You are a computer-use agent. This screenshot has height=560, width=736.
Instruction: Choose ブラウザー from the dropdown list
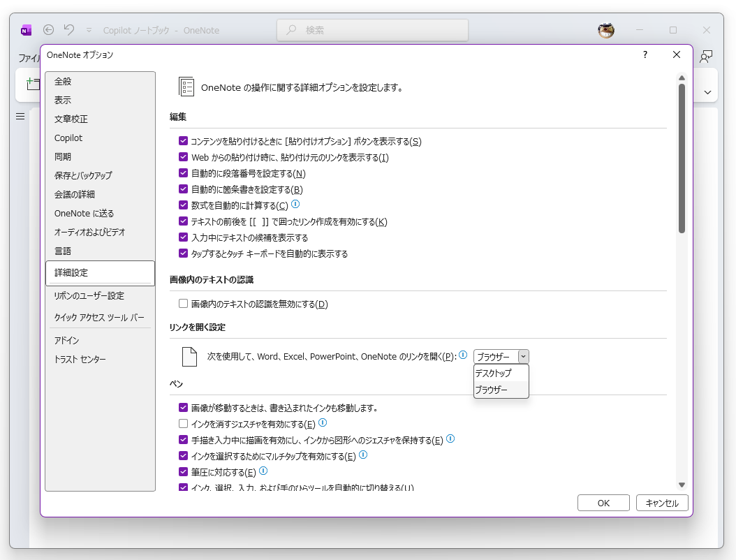[x=501, y=390]
